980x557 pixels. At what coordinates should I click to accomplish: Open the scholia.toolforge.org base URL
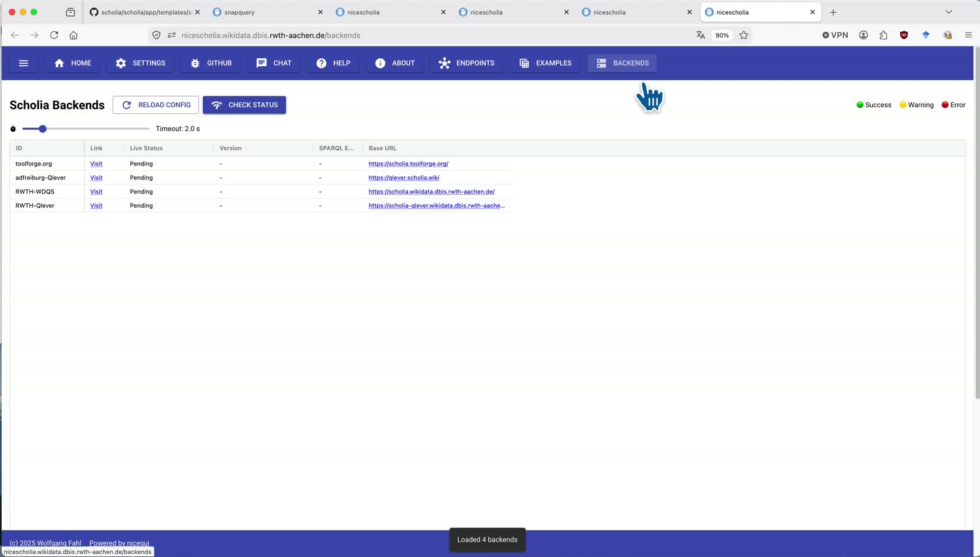coord(409,164)
